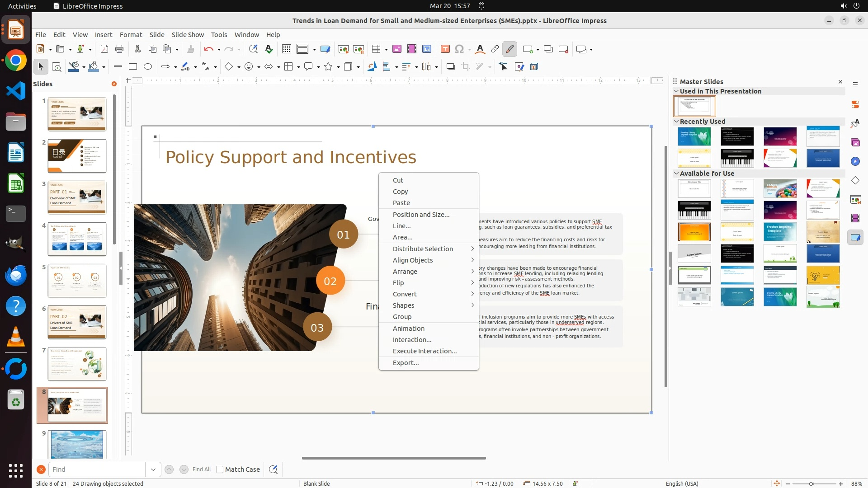Toggle the Shadow tool button
This screenshot has height=488, width=868.
pos(450,66)
